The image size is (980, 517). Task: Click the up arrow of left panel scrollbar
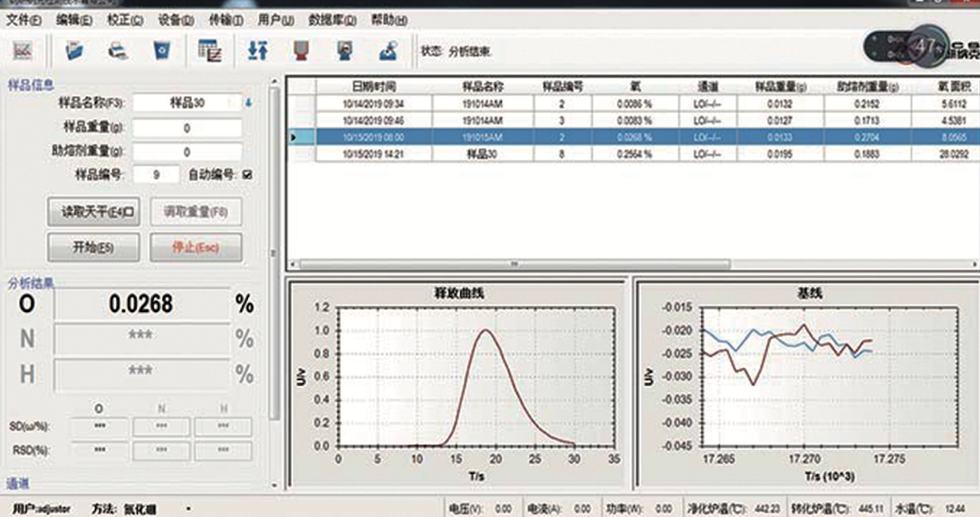tap(274, 82)
